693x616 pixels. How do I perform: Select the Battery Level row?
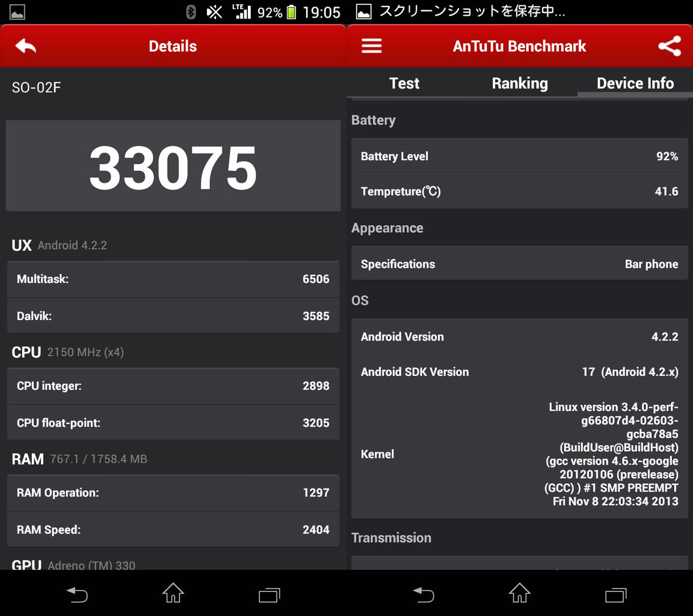[519, 156]
